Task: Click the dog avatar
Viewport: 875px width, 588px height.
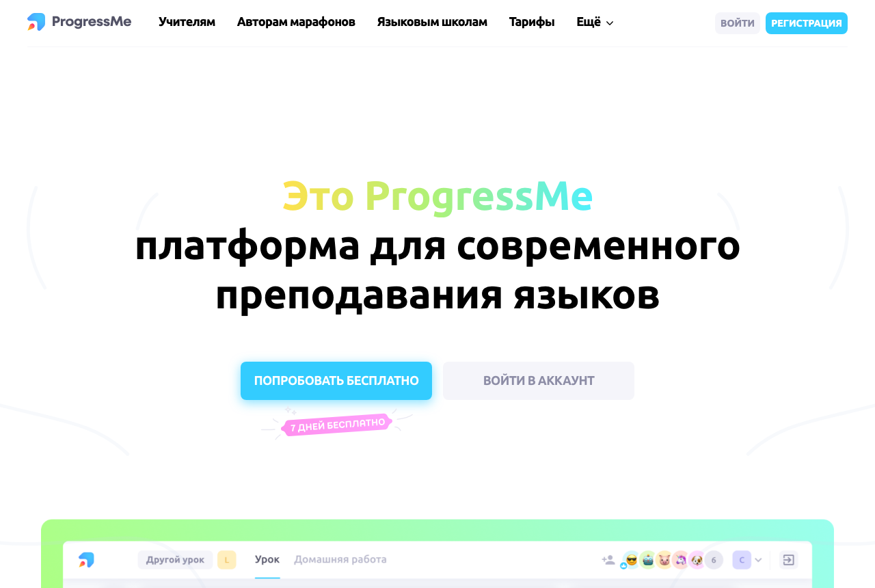Action: (x=697, y=560)
